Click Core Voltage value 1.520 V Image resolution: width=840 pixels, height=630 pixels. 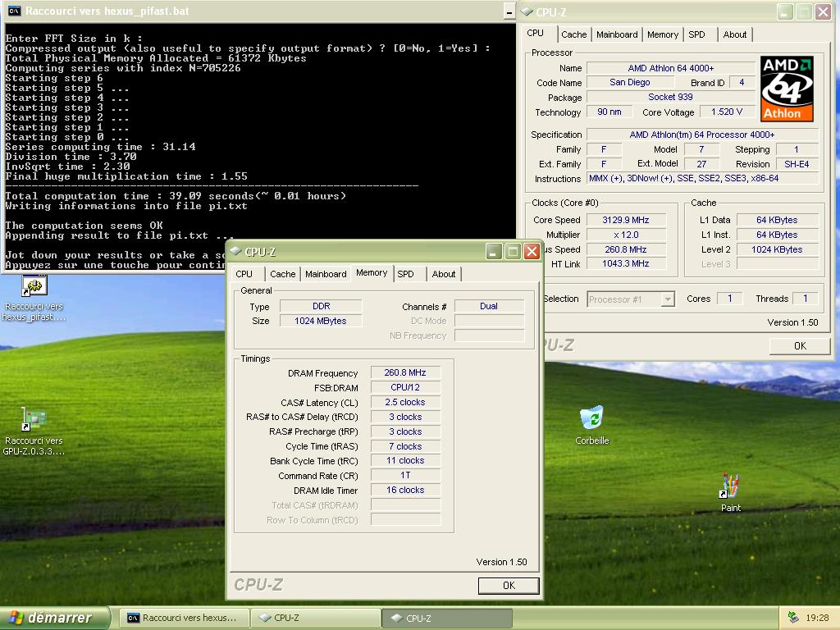(x=727, y=112)
